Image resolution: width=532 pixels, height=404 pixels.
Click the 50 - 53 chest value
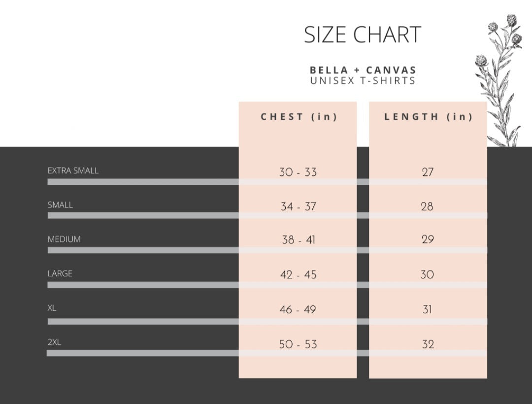point(298,344)
